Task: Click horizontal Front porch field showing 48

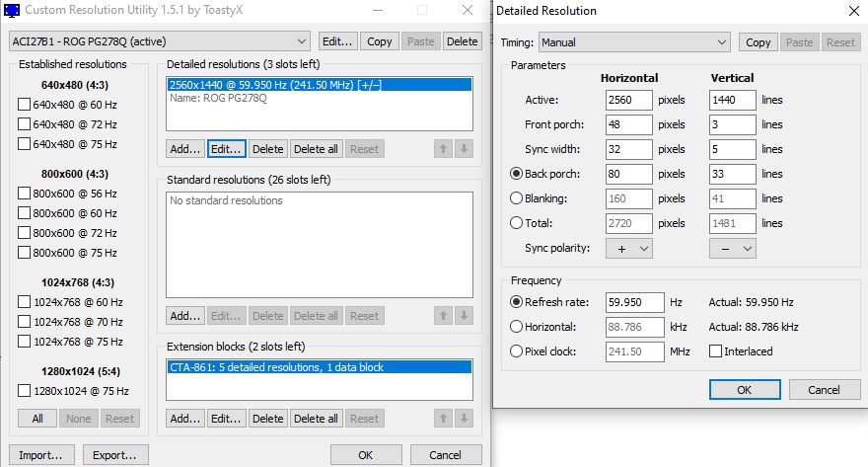Action: (629, 124)
